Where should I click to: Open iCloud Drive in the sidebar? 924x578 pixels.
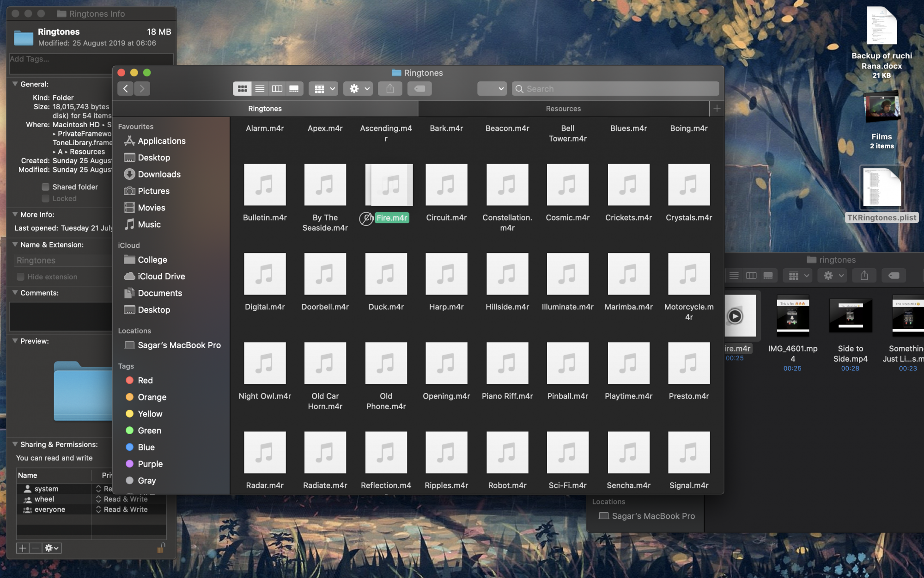tap(161, 277)
